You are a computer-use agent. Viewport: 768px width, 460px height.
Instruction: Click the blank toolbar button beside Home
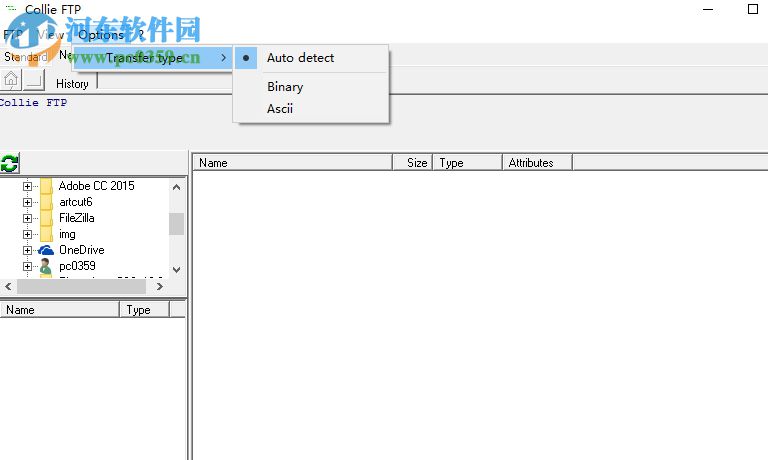pyautogui.click(x=33, y=80)
